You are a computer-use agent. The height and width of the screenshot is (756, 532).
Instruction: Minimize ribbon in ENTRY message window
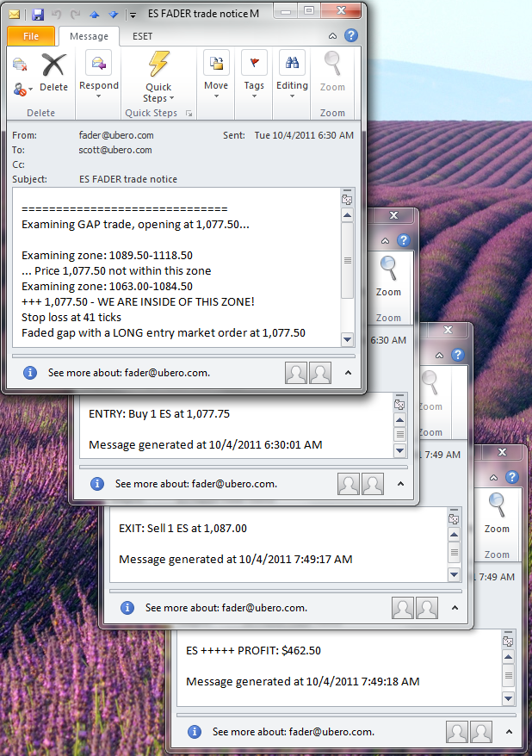pyautogui.click(x=385, y=240)
